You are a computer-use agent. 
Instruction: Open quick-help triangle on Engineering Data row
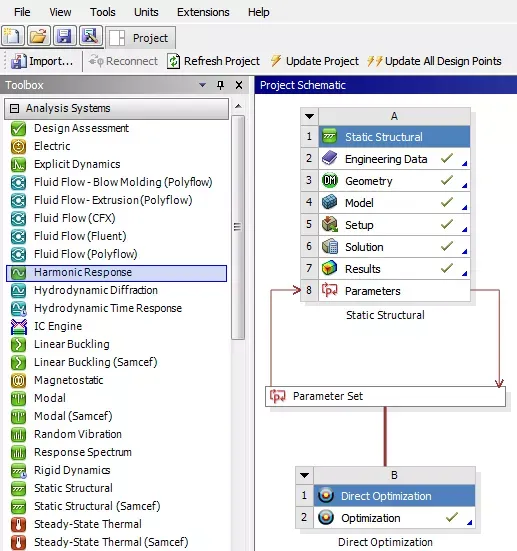coord(465,163)
